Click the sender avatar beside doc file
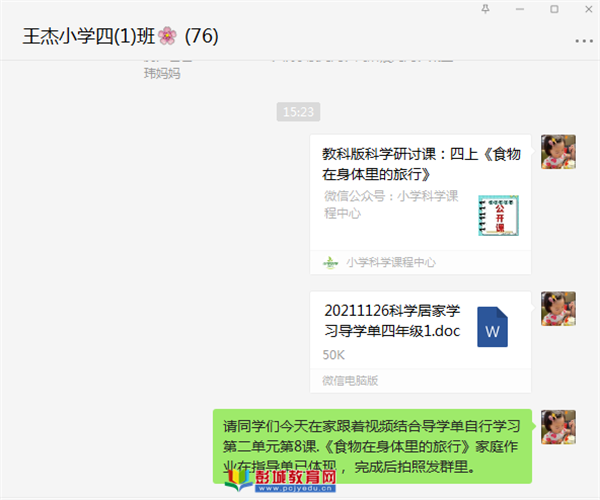 558,308
